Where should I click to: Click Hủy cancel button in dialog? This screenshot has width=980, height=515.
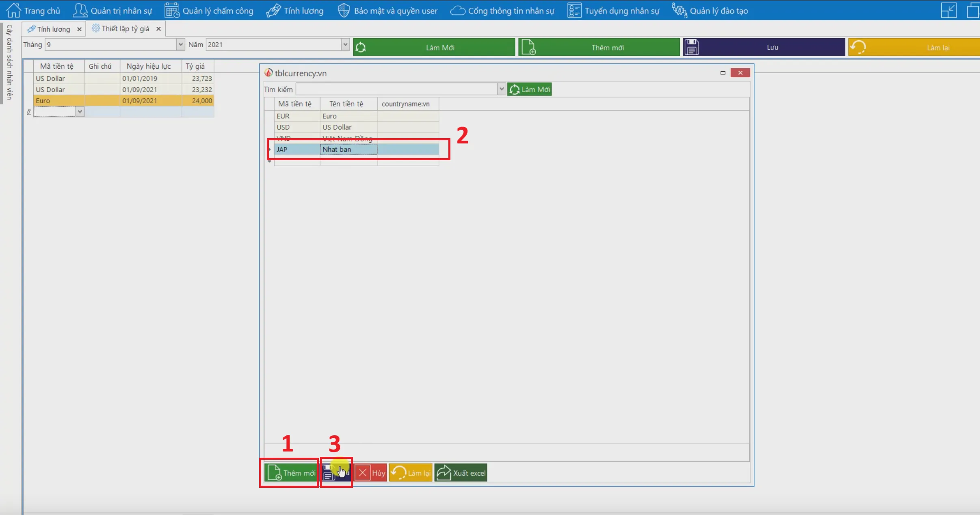[370, 473]
